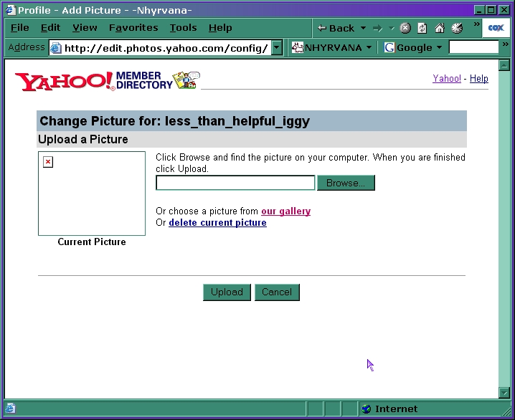Screen dimensions: 515x420
Task: Click the COX logo in the toolbar
Action: click(x=496, y=28)
